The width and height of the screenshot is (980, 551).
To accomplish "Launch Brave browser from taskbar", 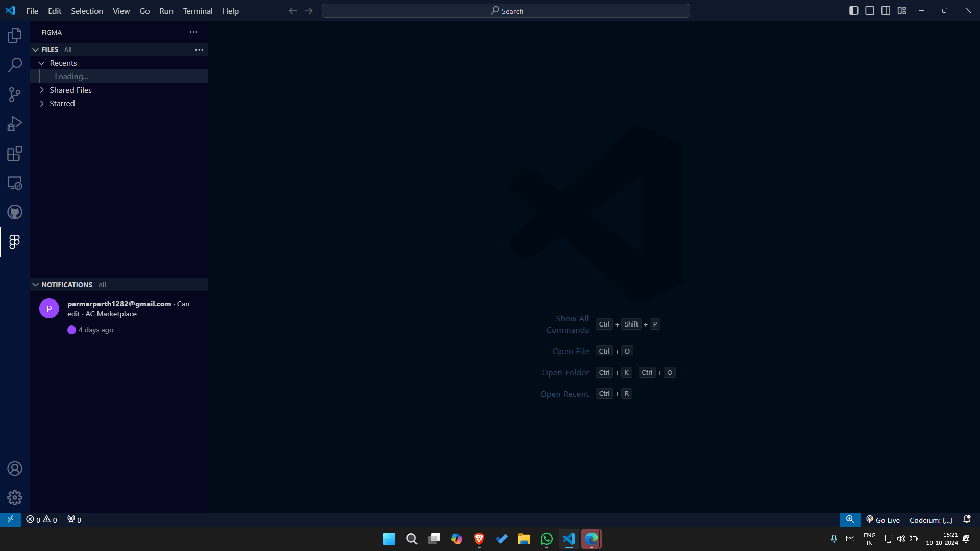I will [x=479, y=539].
